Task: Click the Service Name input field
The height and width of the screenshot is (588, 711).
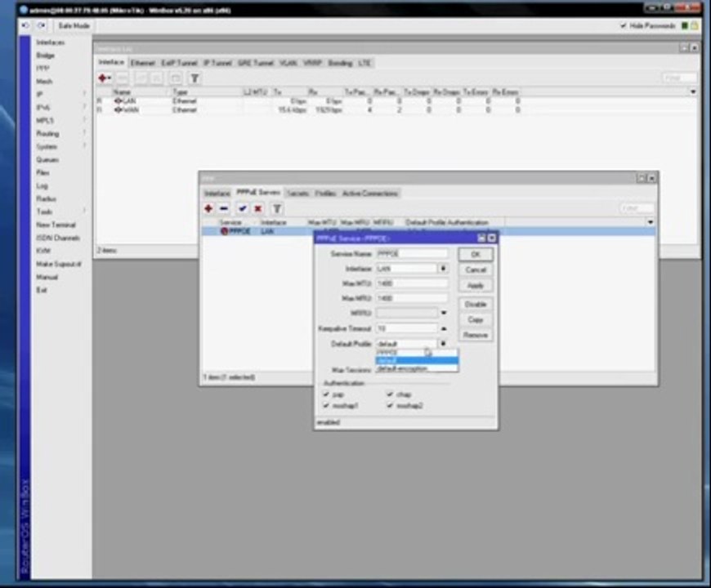Action: 412,254
